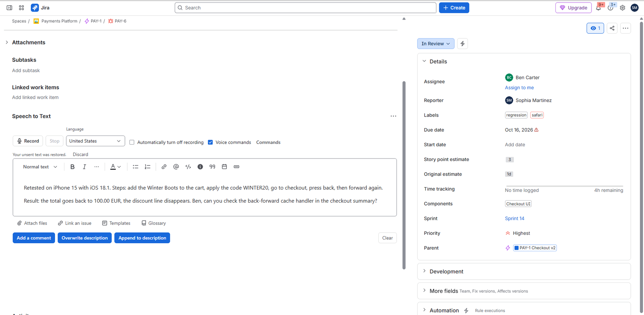Open the help icon in header
The image size is (644, 315).
[610, 8]
